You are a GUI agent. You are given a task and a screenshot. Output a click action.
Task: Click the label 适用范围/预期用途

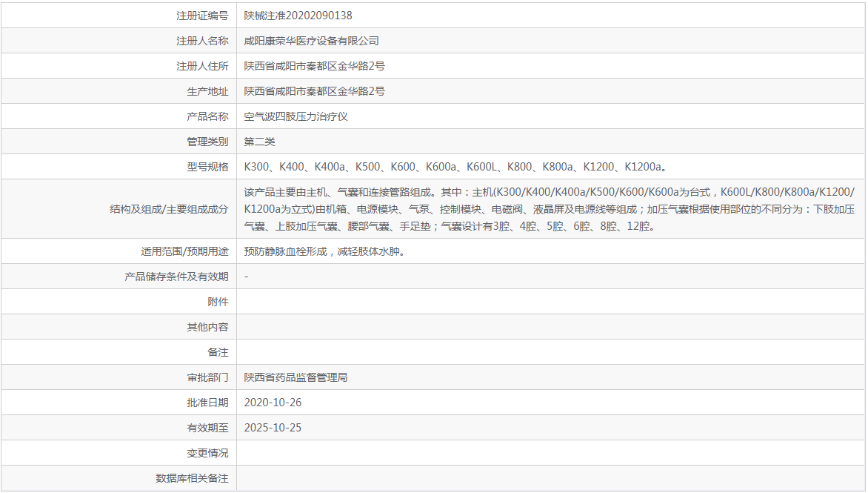(184, 251)
